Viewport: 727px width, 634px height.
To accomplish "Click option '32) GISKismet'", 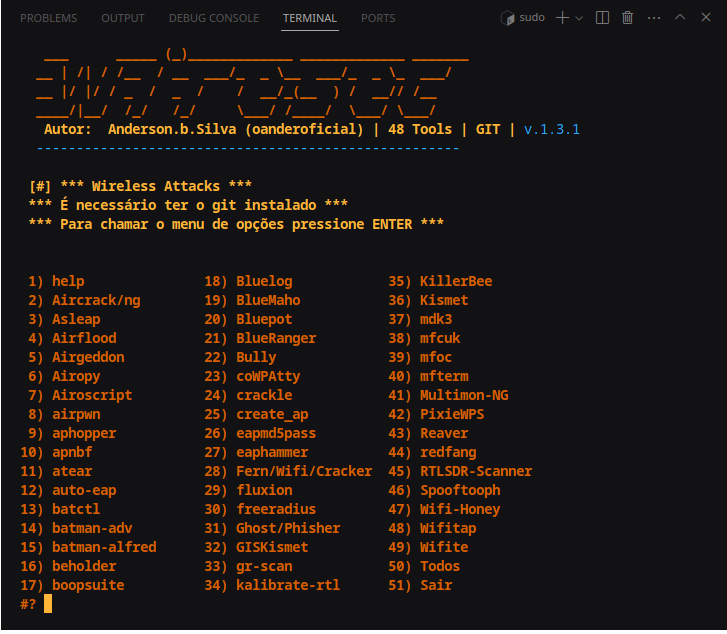I will coord(256,547).
